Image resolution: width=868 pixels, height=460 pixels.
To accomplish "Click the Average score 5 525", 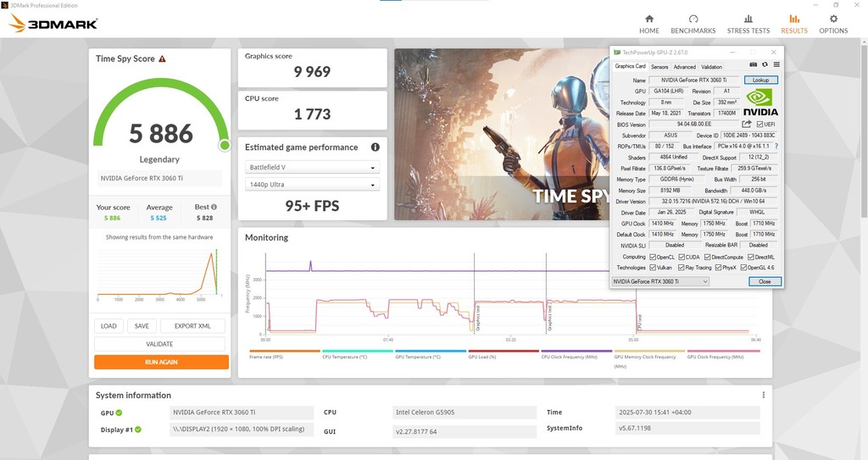I will coord(159,218).
